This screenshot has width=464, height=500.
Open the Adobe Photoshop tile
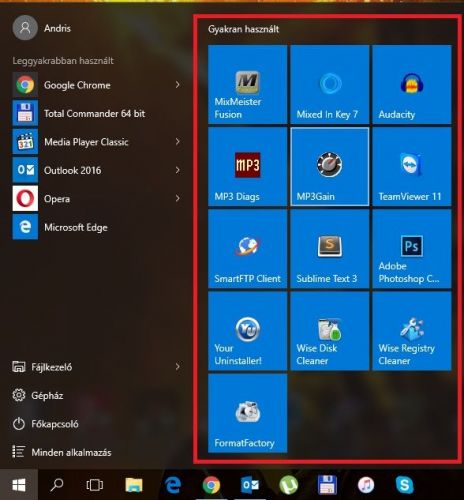(412, 249)
